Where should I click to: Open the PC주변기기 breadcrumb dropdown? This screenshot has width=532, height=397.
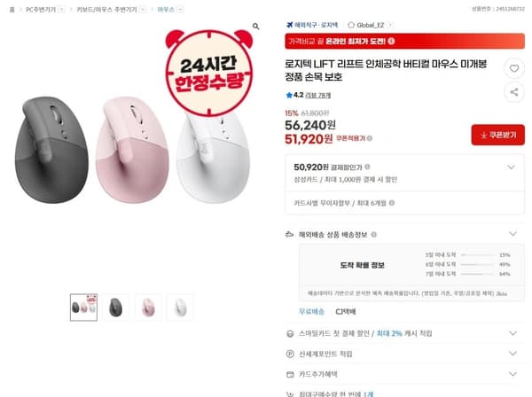coord(61,10)
